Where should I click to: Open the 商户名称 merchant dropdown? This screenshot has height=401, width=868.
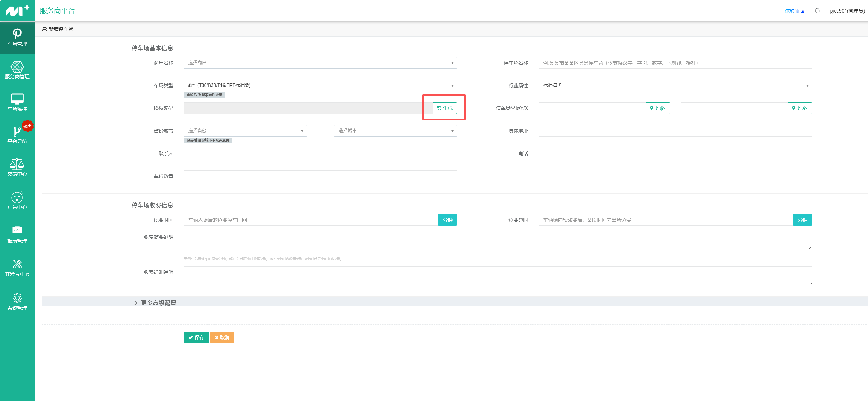click(x=320, y=63)
